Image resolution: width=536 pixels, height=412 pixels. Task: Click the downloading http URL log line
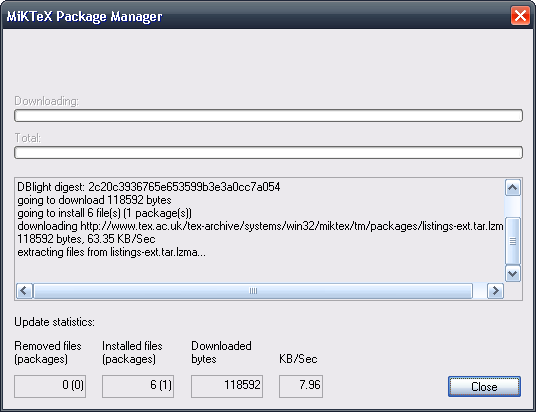click(260, 226)
